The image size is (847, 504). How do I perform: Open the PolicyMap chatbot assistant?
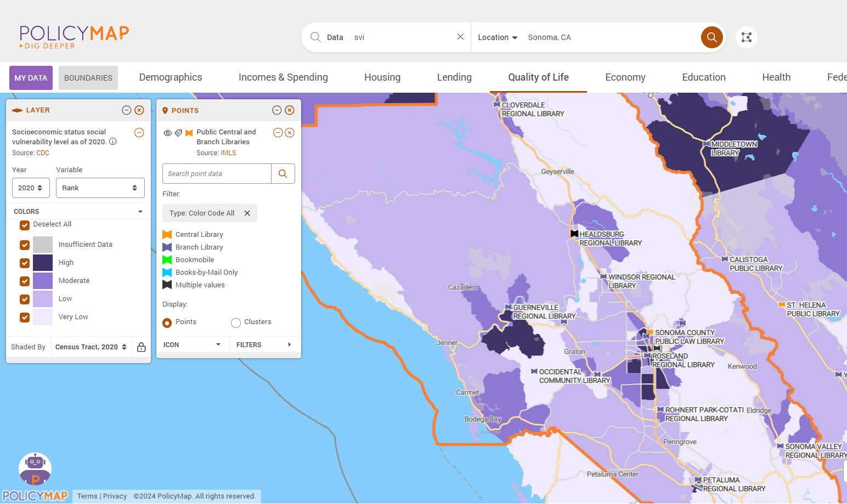tap(35, 469)
